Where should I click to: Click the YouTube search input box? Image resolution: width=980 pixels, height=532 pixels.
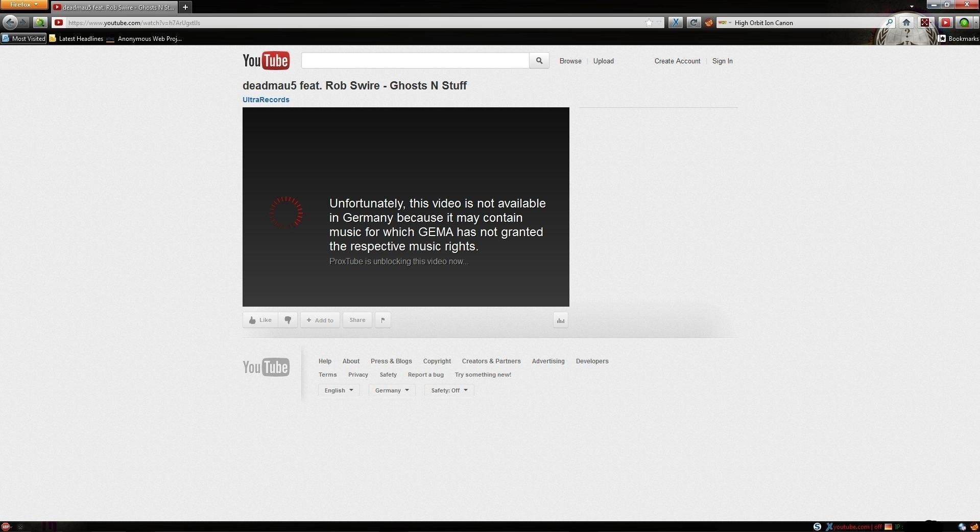click(x=415, y=60)
